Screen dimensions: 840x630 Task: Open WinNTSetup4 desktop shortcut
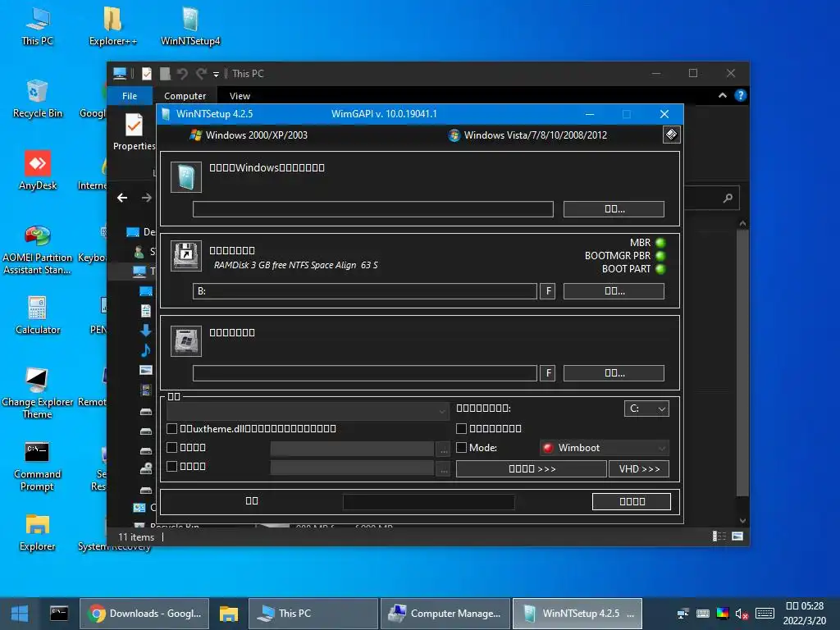click(x=190, y=27)
